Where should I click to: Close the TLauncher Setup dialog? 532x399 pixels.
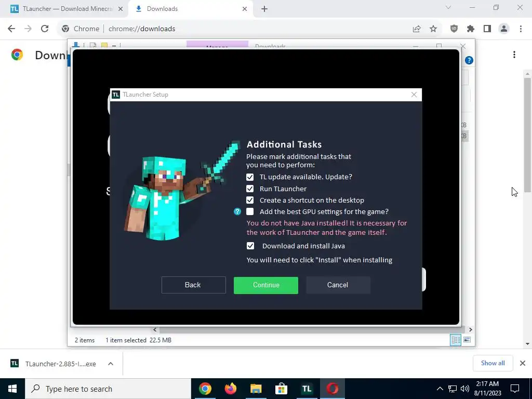(414, 95)
